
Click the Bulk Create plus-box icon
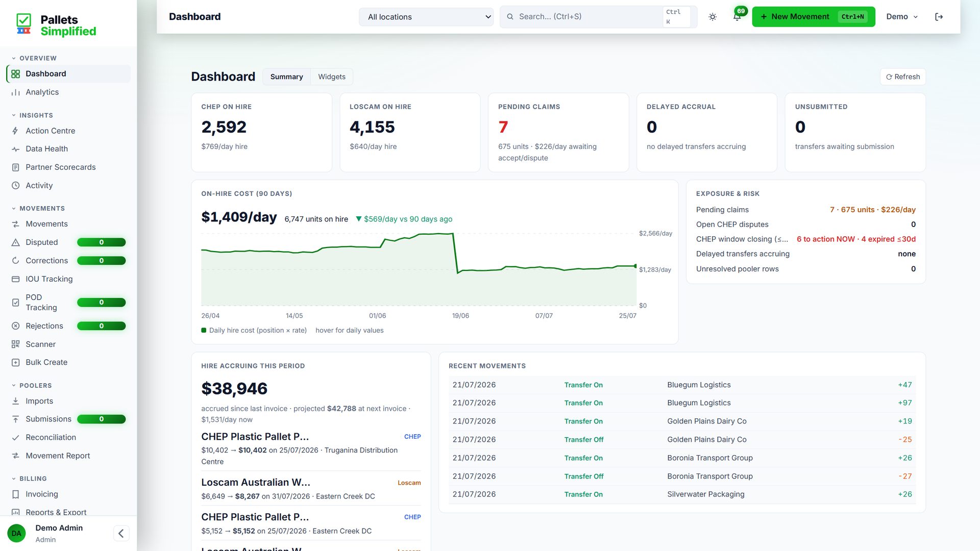[15, 362]
